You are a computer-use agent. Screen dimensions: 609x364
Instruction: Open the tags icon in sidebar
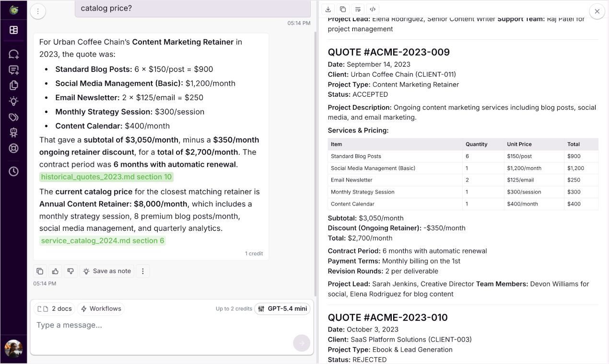(x=13, y=117)
